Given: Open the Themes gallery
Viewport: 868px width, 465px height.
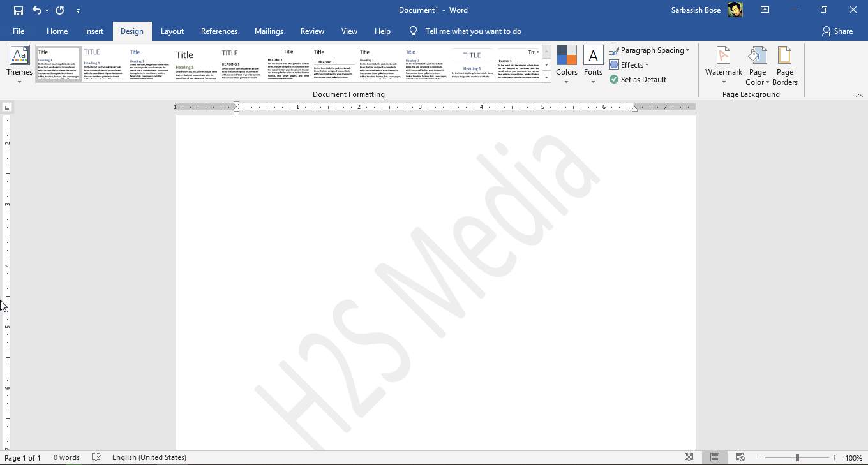Looking at the screenshot, I should click(x=19, y=64).
